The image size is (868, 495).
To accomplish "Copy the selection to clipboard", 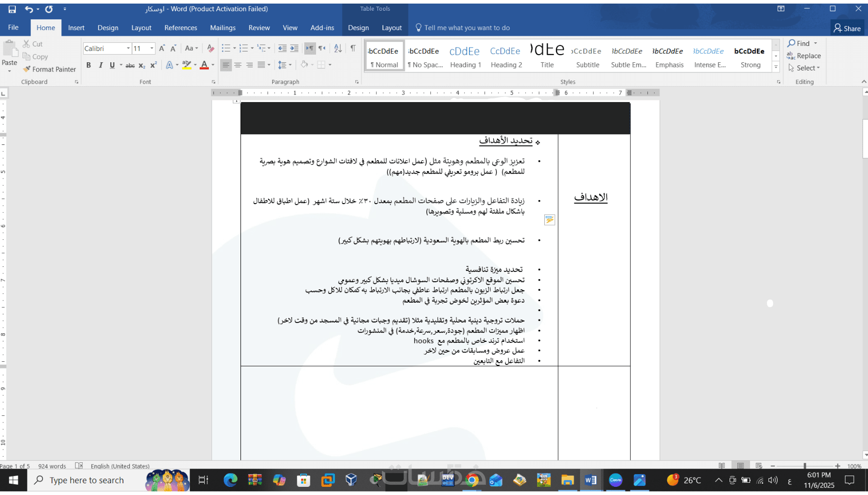I will [x=35, y=57].
